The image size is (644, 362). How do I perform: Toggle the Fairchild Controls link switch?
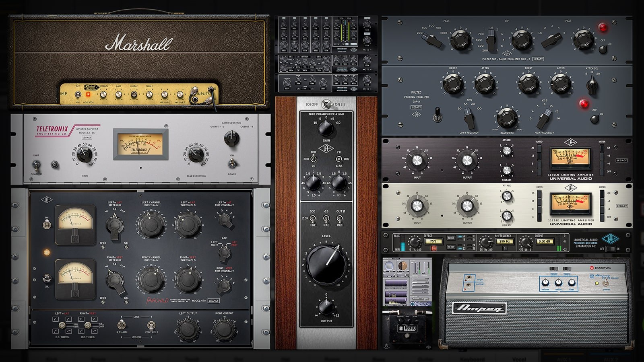[151, 325]
